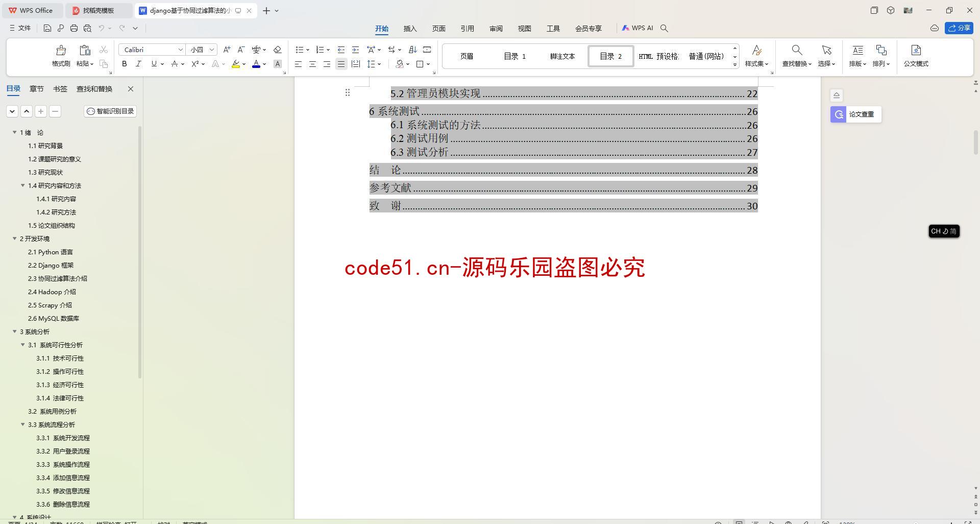The image size is (980, 524).
Task: Click the Format Painter (格式刷) icon
Action: click(x=61, y=50)
